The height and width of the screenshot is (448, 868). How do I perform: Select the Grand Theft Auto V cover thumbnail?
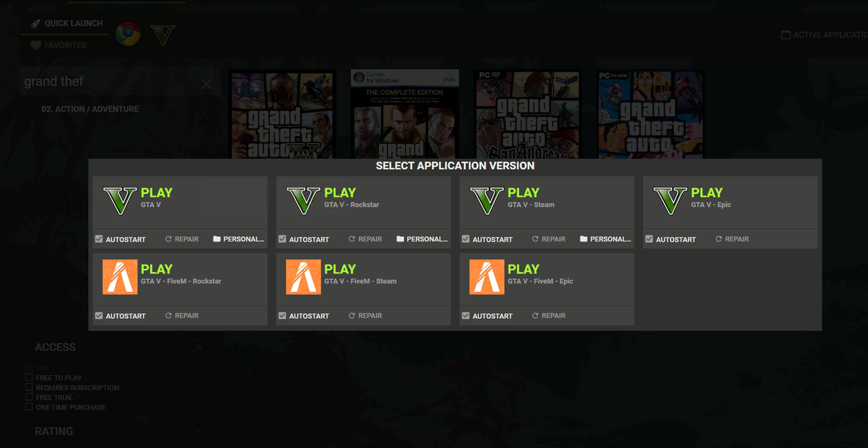click(x=283, y=115)
